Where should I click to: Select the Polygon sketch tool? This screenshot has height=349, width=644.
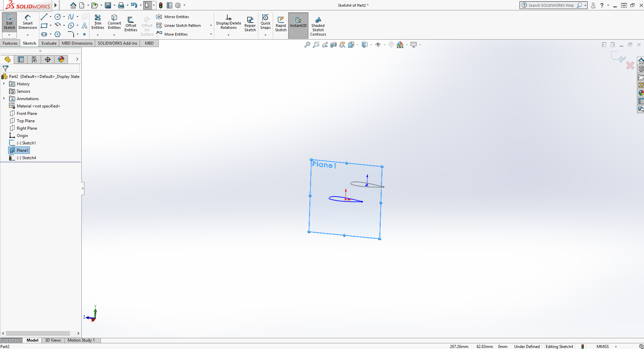58,34
